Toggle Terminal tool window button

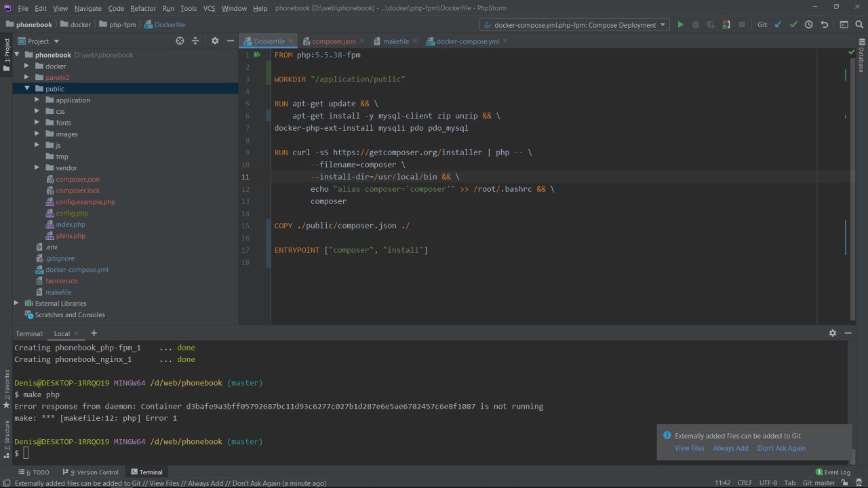click(147, 472)
